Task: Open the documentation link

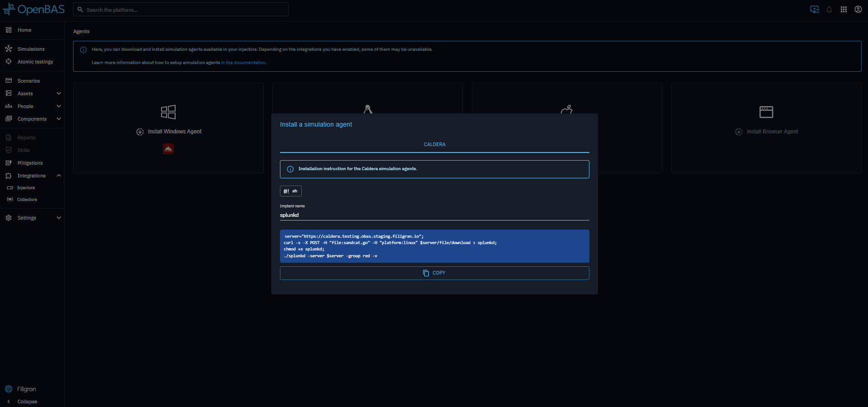Action: coord(243,63)
